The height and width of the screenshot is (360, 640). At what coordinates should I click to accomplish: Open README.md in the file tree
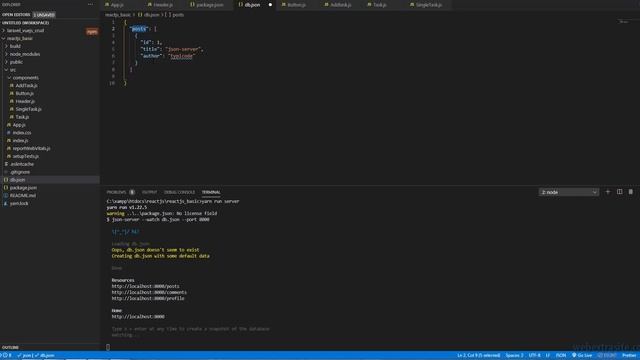pyautogui.click(x=22, y=196)
